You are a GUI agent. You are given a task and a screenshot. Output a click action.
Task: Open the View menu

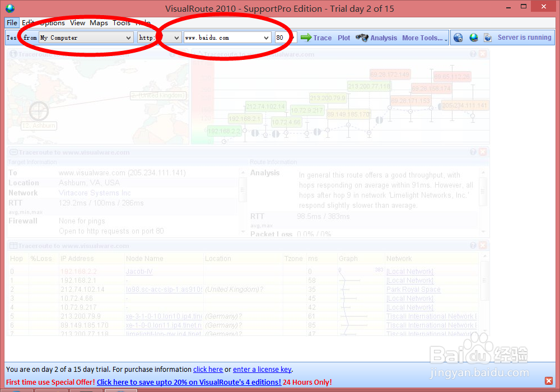tap(77, 23)
